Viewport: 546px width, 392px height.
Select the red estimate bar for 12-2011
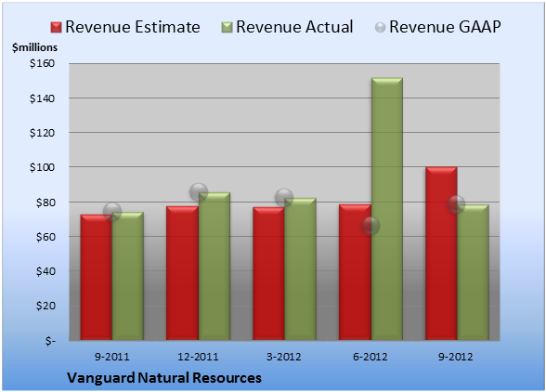182,273
